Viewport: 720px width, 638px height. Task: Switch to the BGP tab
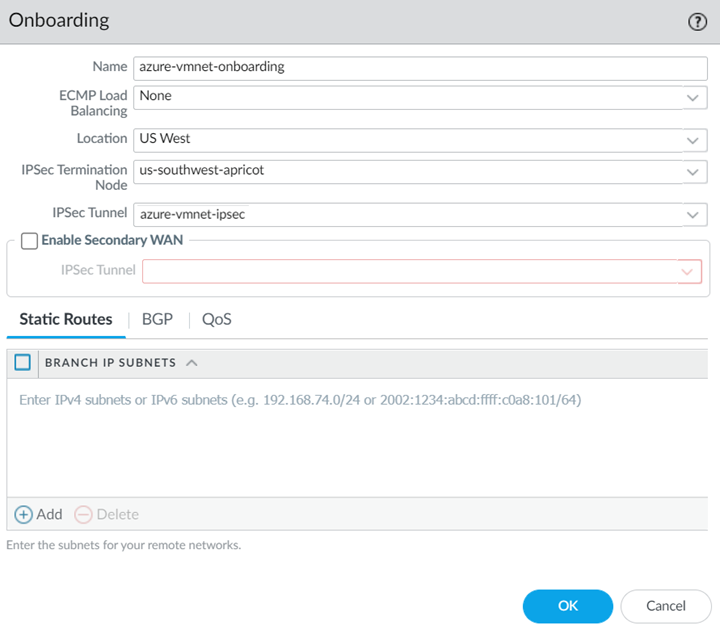157,319
